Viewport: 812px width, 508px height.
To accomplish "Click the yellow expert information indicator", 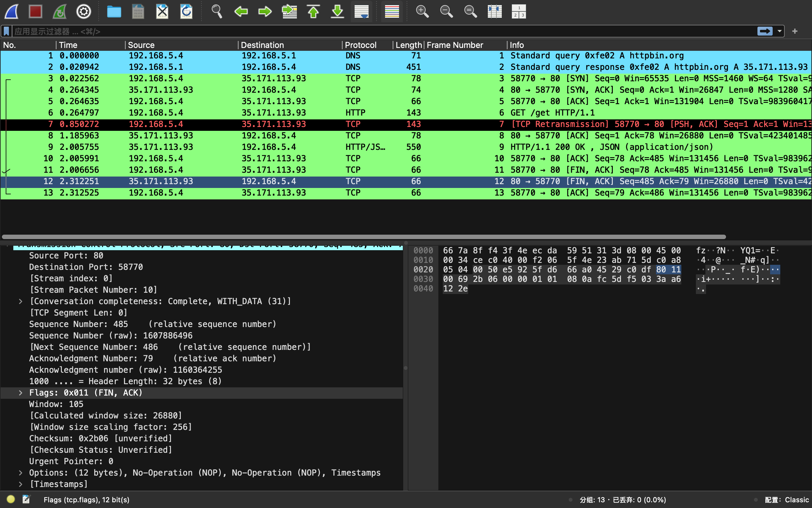I will pyautogui.click(x=11, y=499).
